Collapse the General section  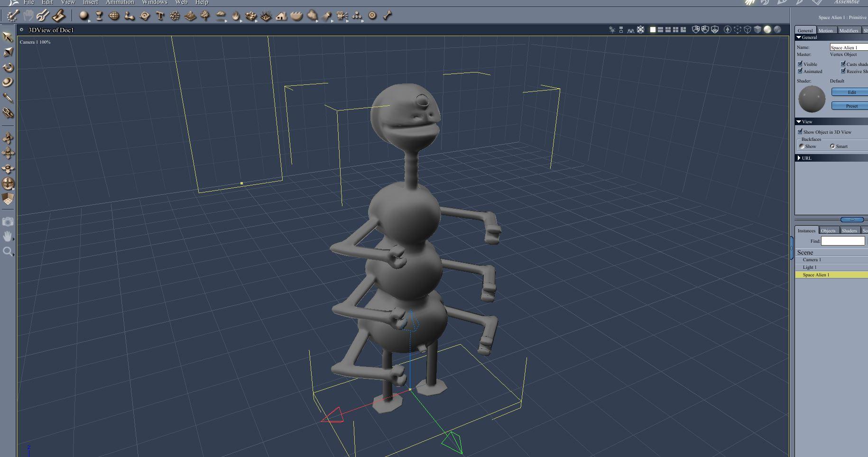tap(799, 37)
